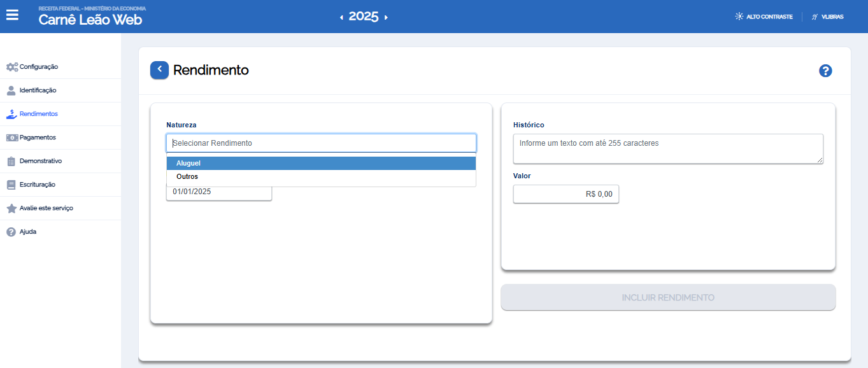868x368 pixels.
Task: Click the Ajuda question mark icon
Action: [x=11, y=232]
